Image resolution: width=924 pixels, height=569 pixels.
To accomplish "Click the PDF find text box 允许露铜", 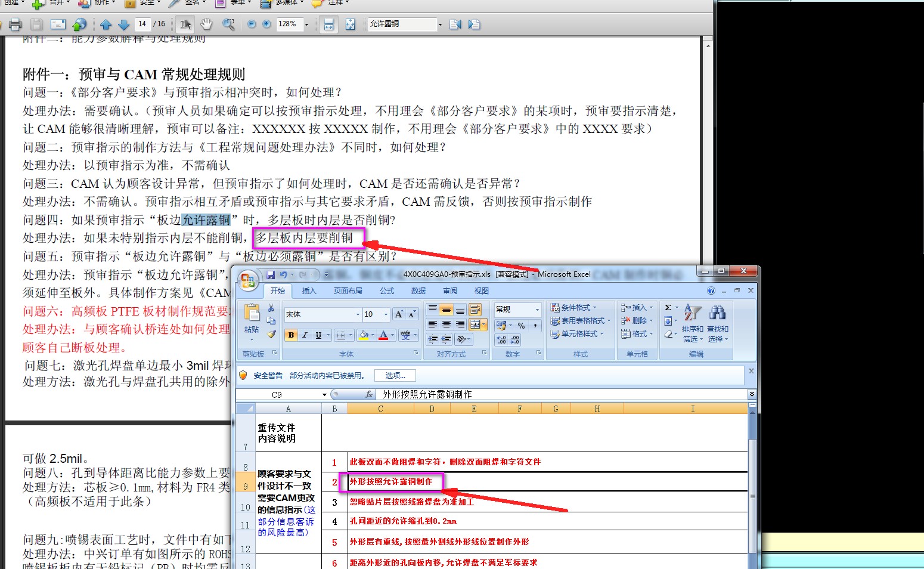I will [x=402, y=24].
